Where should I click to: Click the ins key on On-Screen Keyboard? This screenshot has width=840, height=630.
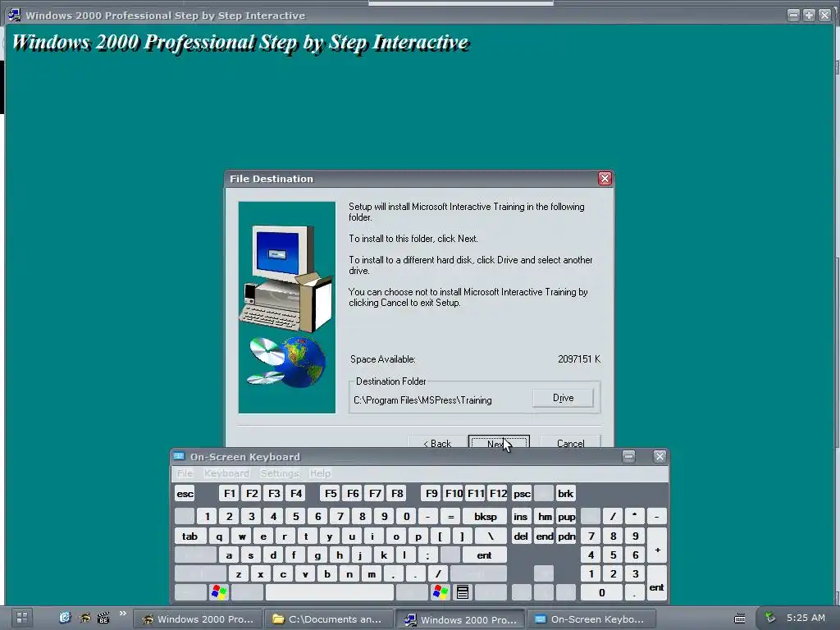click(521, 517)
